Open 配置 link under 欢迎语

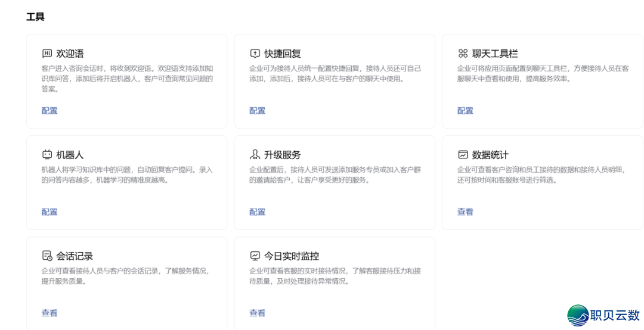tap(49, 111)
